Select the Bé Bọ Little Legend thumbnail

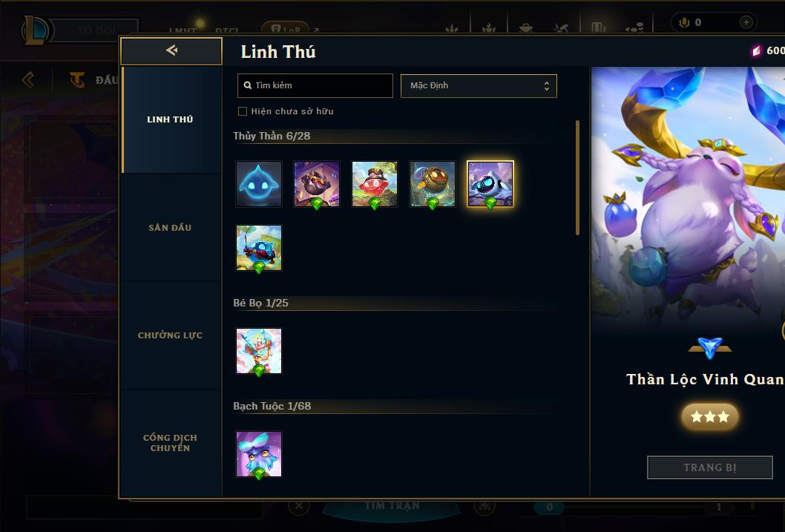pos(259,351)
